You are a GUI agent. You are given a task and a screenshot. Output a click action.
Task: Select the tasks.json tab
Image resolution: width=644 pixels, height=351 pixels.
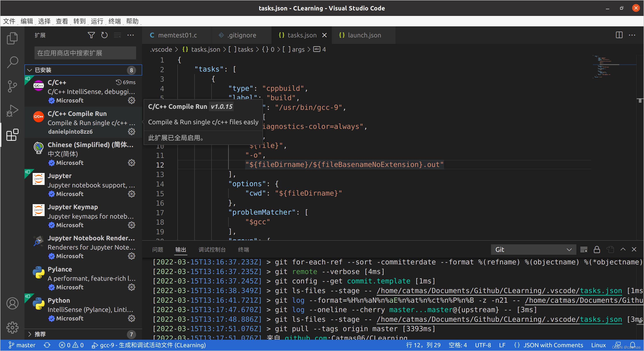pos(300,35)
